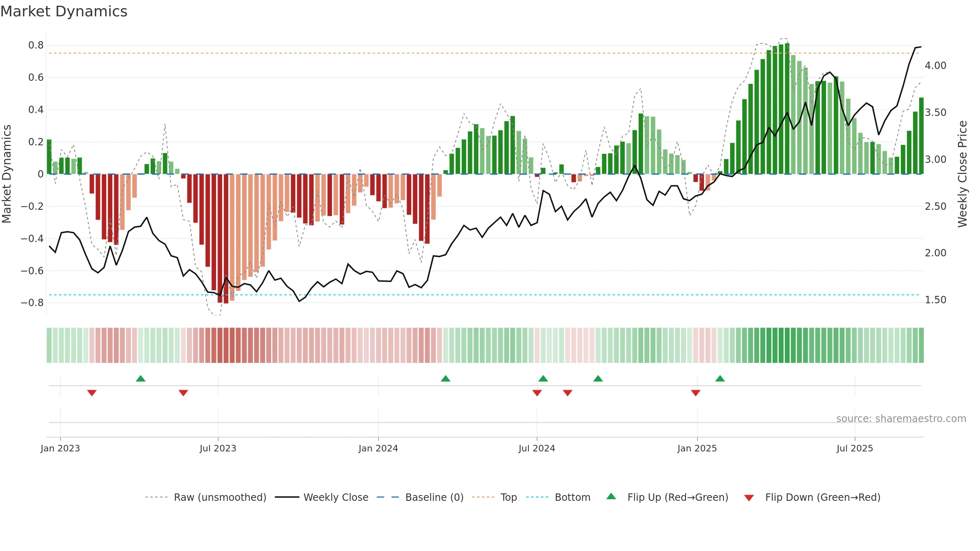Select the red flip-down marker at Jul 2024

[537, 393]
